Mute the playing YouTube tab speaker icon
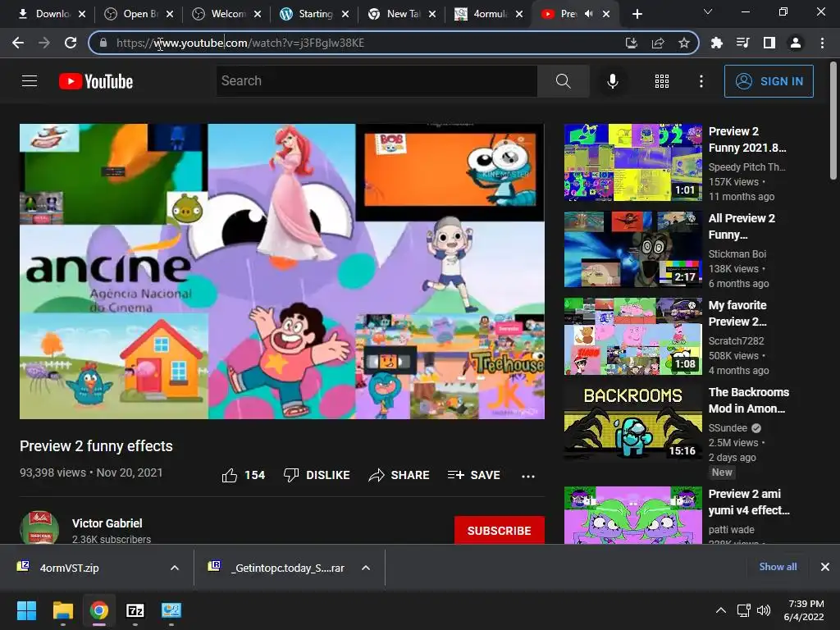840x630 pixels. pyautogui.click(x=589, y=14)
